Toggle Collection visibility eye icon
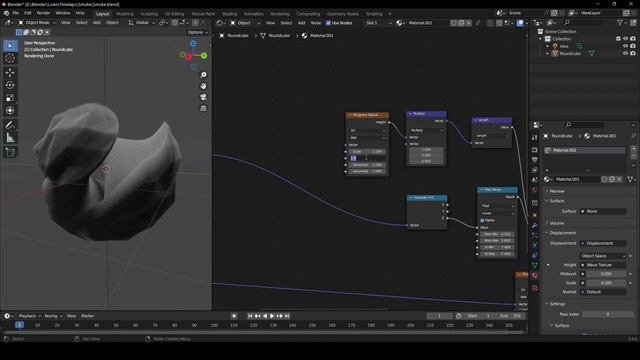 [x=625, y=39]
